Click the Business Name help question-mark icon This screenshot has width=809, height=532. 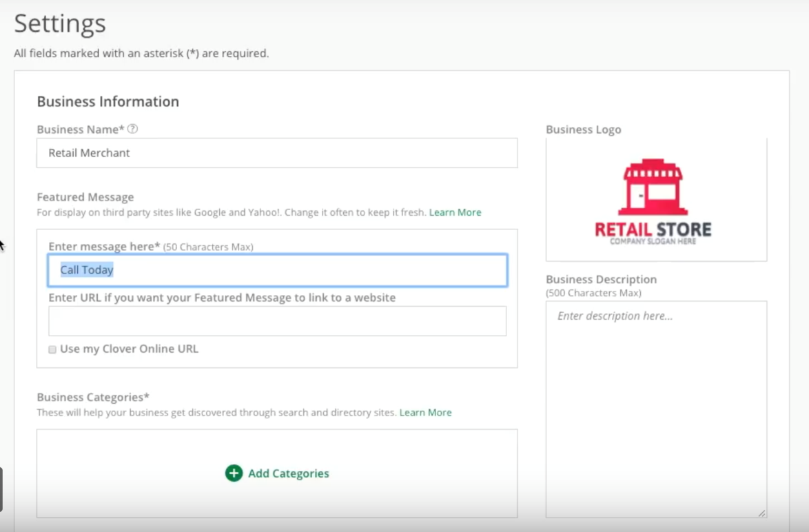point(133,129)
